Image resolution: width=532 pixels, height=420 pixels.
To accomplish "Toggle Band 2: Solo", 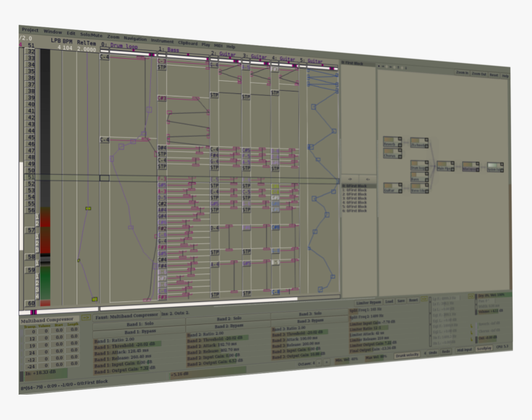I will [x=228, y=319].
